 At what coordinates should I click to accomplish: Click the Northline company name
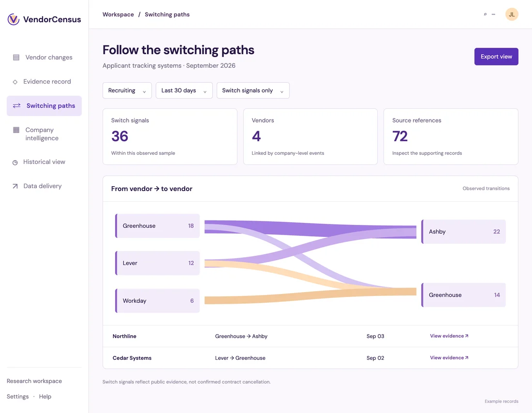point(124,336)
